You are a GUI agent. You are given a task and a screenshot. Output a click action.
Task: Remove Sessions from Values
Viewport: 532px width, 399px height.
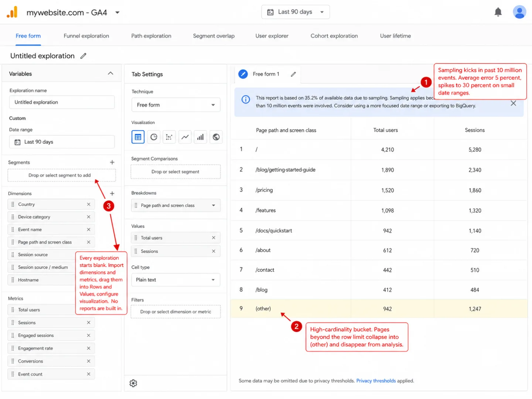(214, 251)
